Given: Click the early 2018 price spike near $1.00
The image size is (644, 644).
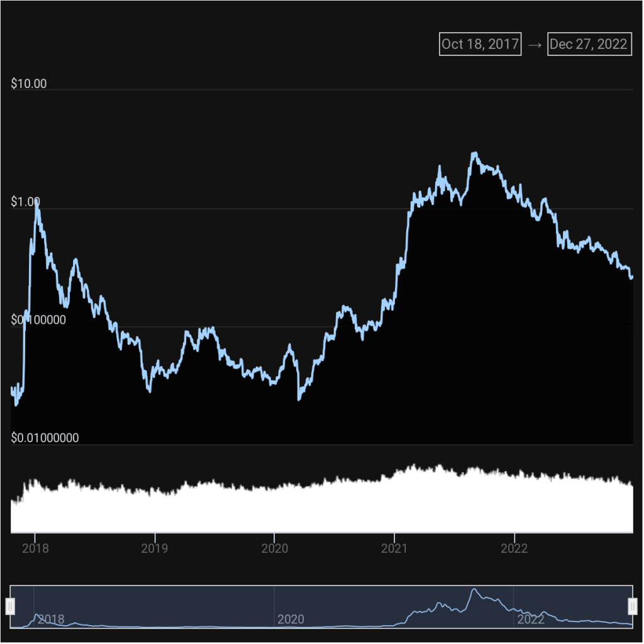Looking at the screenshot, I should [x=37, y=204].
